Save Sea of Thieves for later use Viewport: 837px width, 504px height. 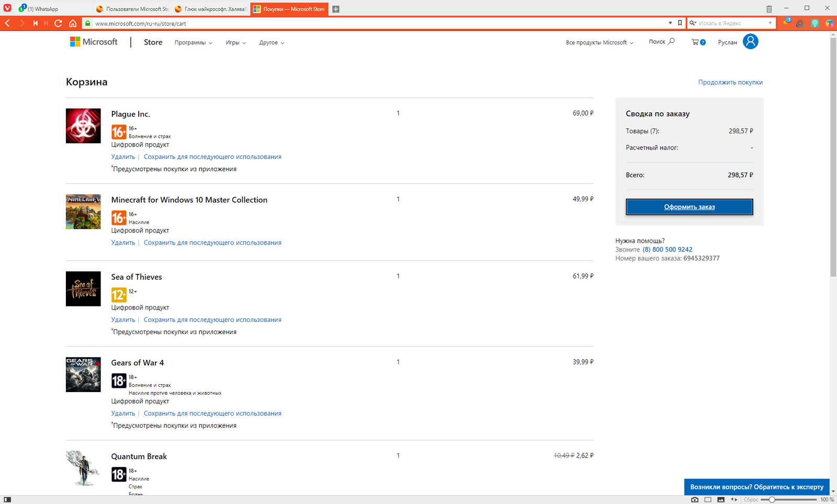coord(212,319)
